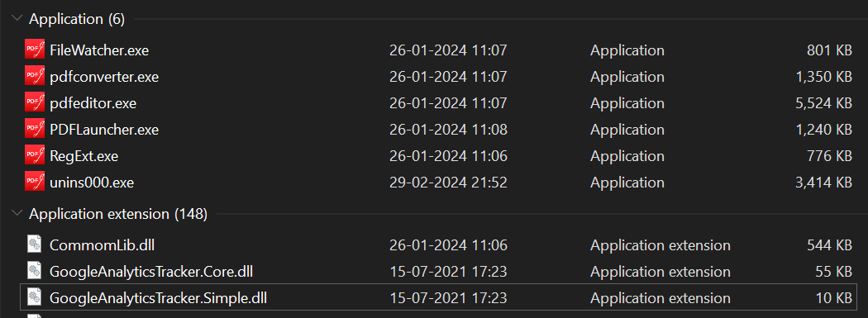Select the pdfconverter.exe file icon
The height and width of the screenshot is (318, 868).
coord(35,76)
